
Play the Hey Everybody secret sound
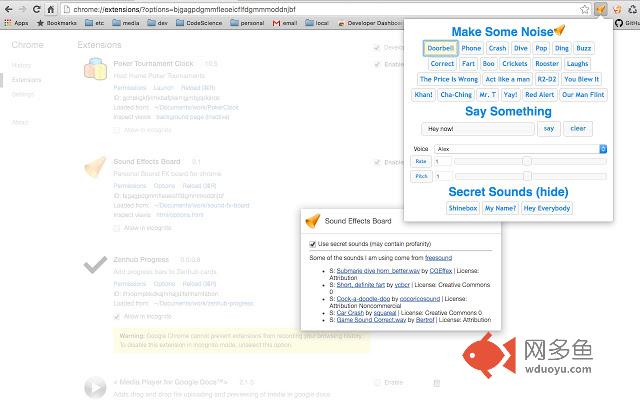click(x=547, y=208)
